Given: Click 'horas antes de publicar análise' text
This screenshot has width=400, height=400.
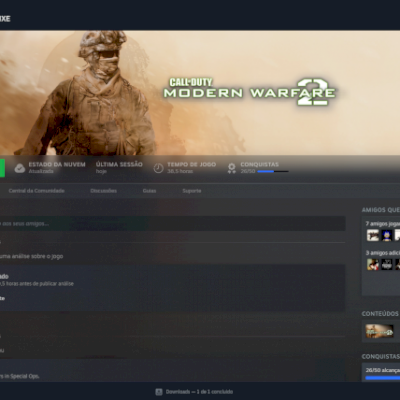Looking at the screenshot, I should (40, 284).
